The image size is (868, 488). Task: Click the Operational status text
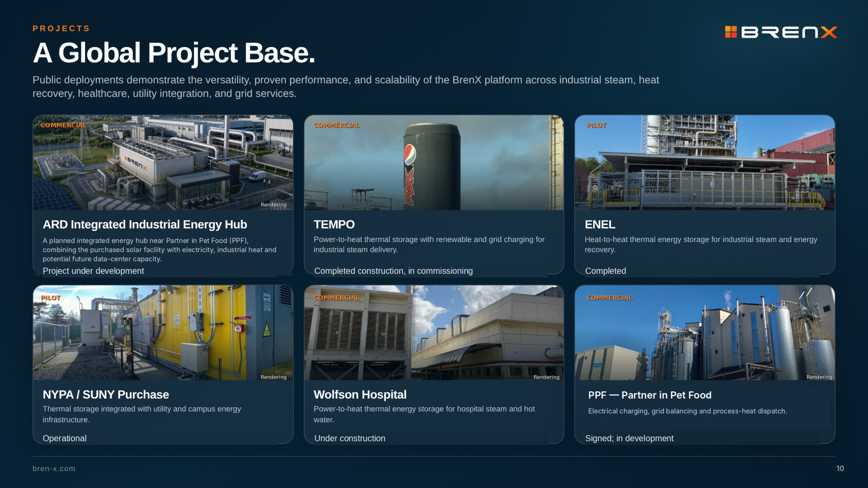(65, 439)
